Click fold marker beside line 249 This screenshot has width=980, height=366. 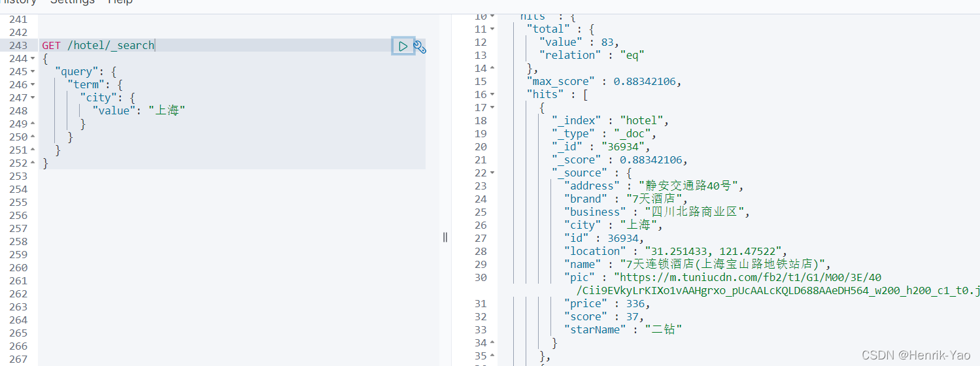33,124
